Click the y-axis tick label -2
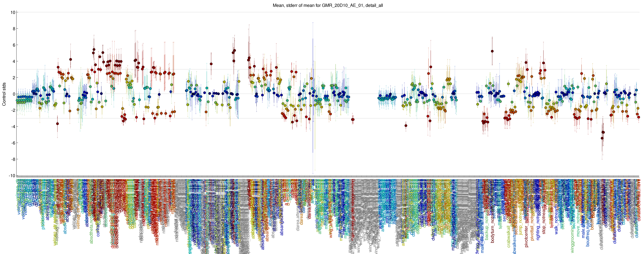 (x=13, y=111)
